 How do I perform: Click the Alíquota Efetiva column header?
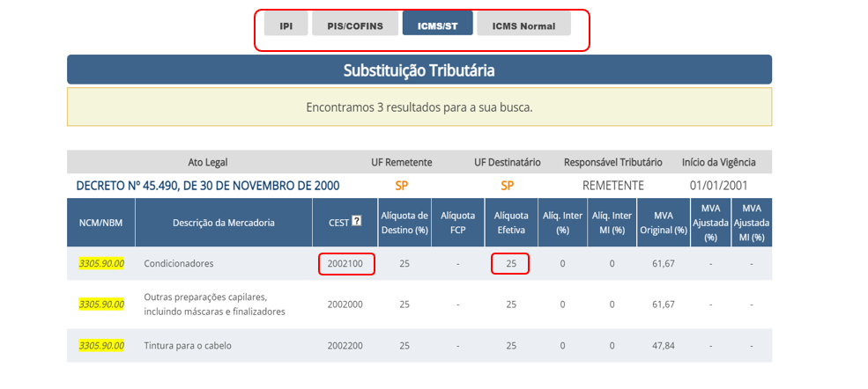pyautogui.click(x=510, y=223)
